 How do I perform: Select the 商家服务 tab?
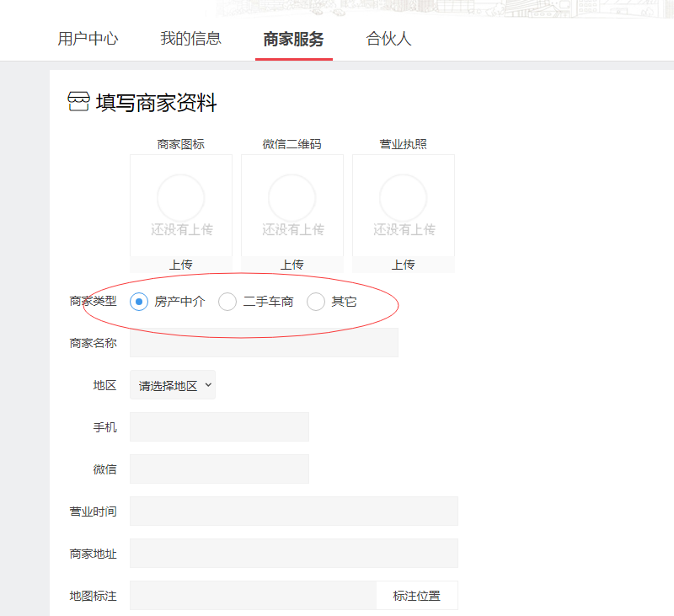coord(293,39)
